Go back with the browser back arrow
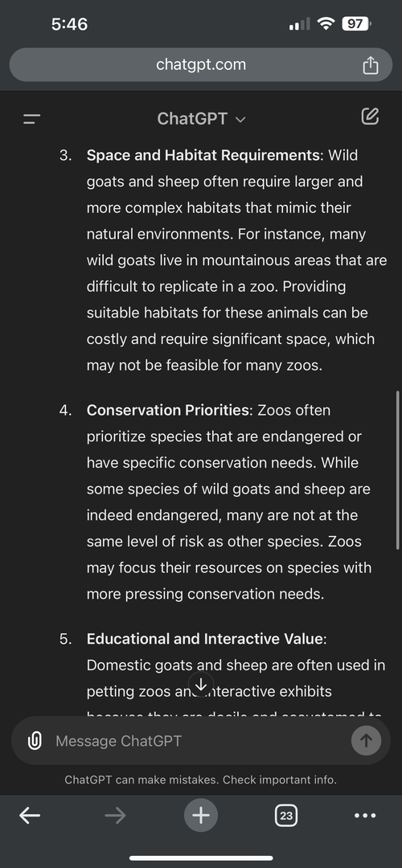This screenshot has height=868, width=402. coord(30,815)
